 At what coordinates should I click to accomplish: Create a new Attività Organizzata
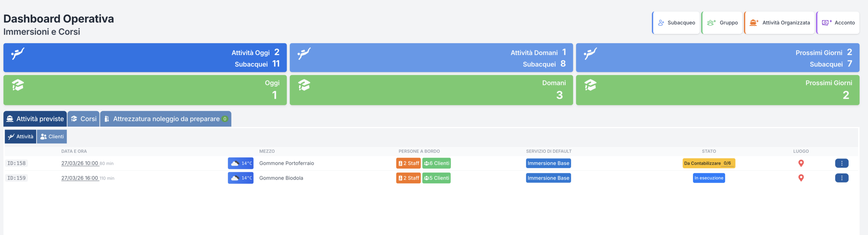(x=780, y=23)
